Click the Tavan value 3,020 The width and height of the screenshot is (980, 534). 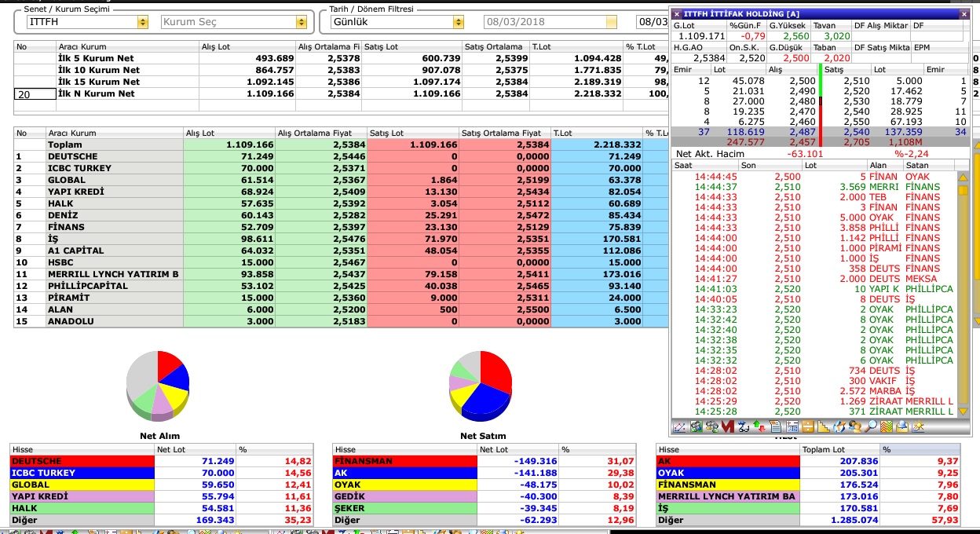[x=837, y=36]
